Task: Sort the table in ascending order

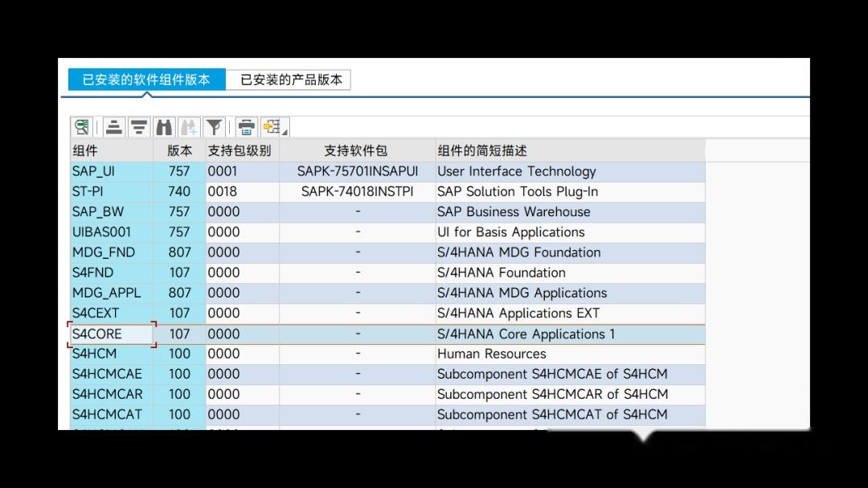Action: tap(114, 127)
